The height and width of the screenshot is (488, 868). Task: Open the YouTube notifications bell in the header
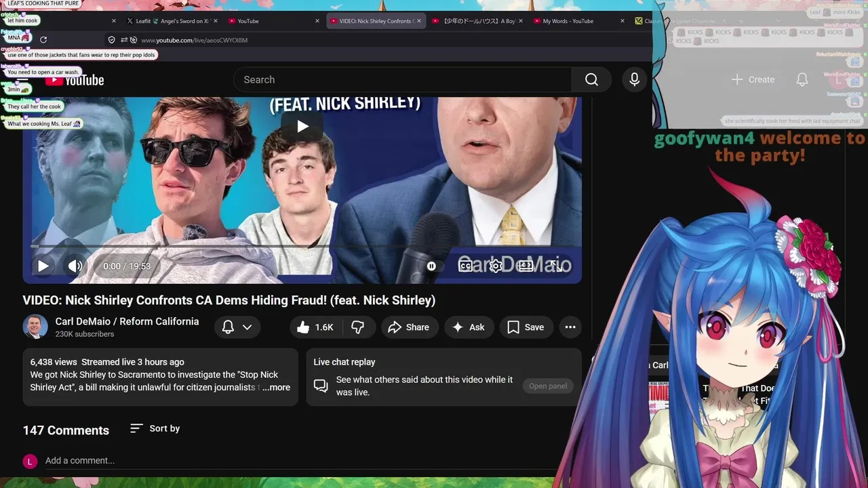(x=802, y=79)
